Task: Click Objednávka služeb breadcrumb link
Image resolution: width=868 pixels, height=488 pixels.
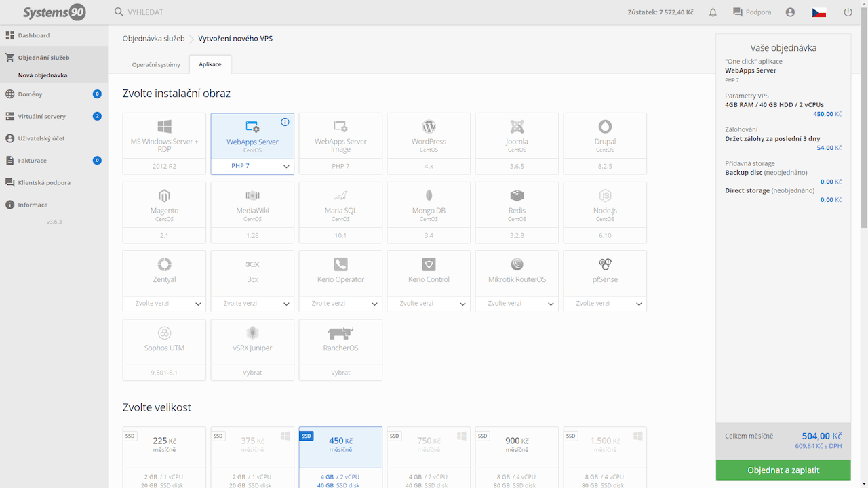Action: 153,39
